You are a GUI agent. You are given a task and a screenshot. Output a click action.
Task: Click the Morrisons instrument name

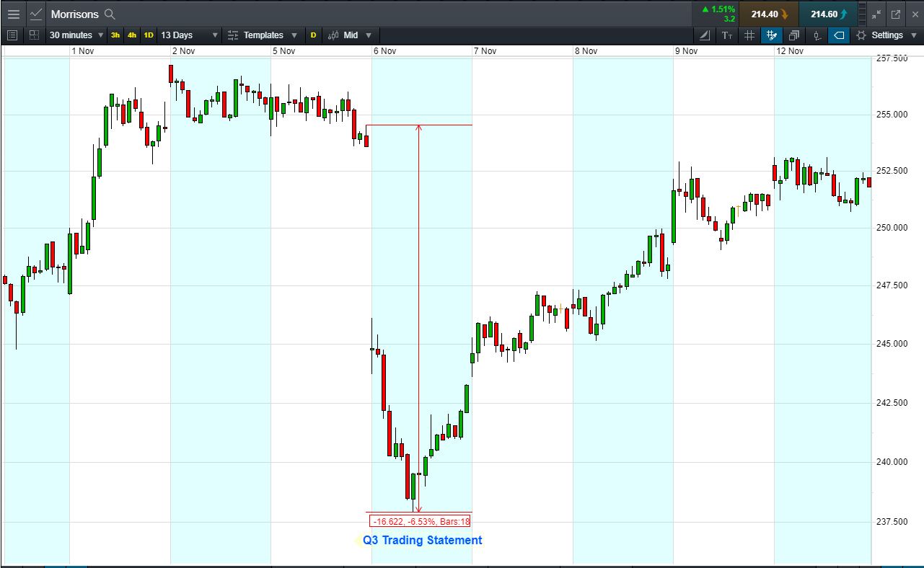74,14
